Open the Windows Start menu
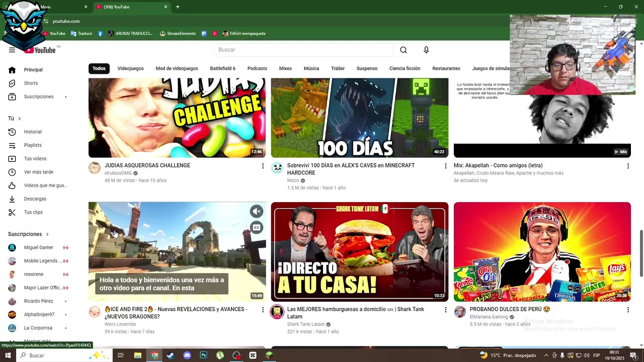The image size is (644, 362). coord(8,355)
